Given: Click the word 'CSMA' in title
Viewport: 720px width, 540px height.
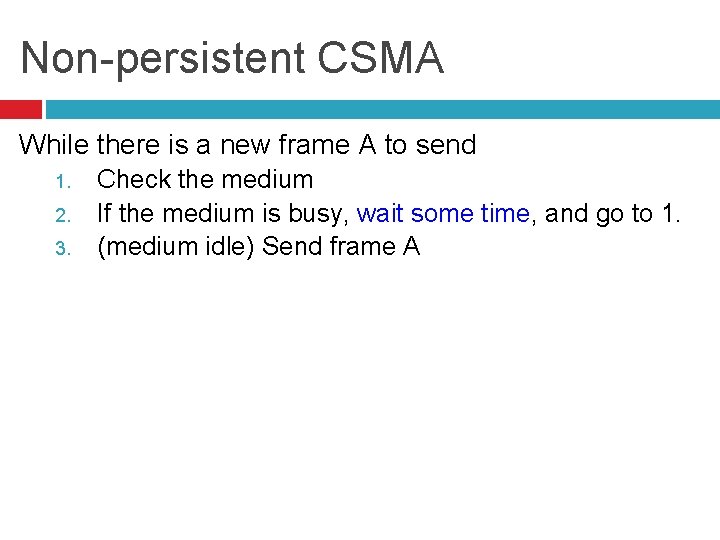Looking at the screenshot, I should tap(381, 58).
